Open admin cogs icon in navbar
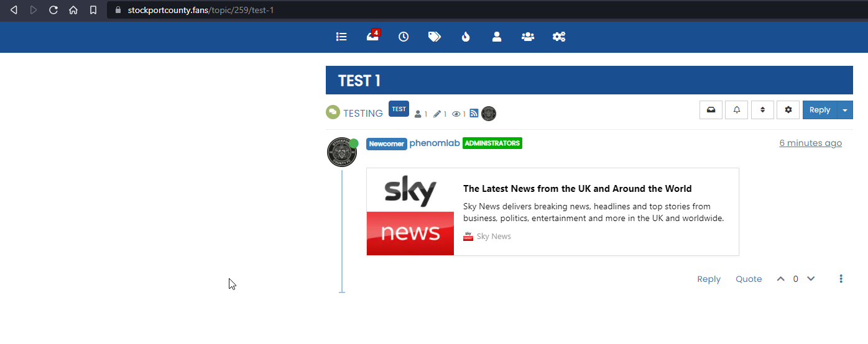Screen dimensions: 868x344 (x=559, y=37)
